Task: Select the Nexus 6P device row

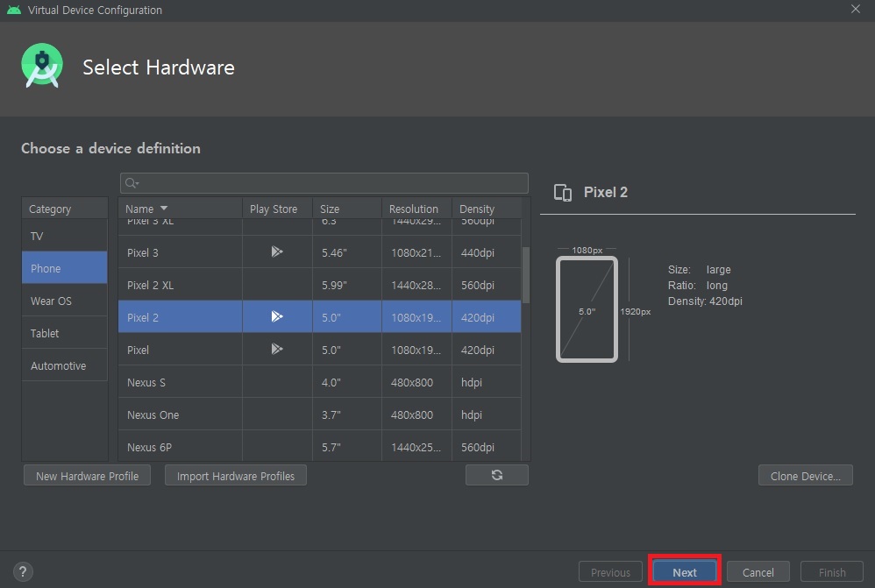Action: 320,447
